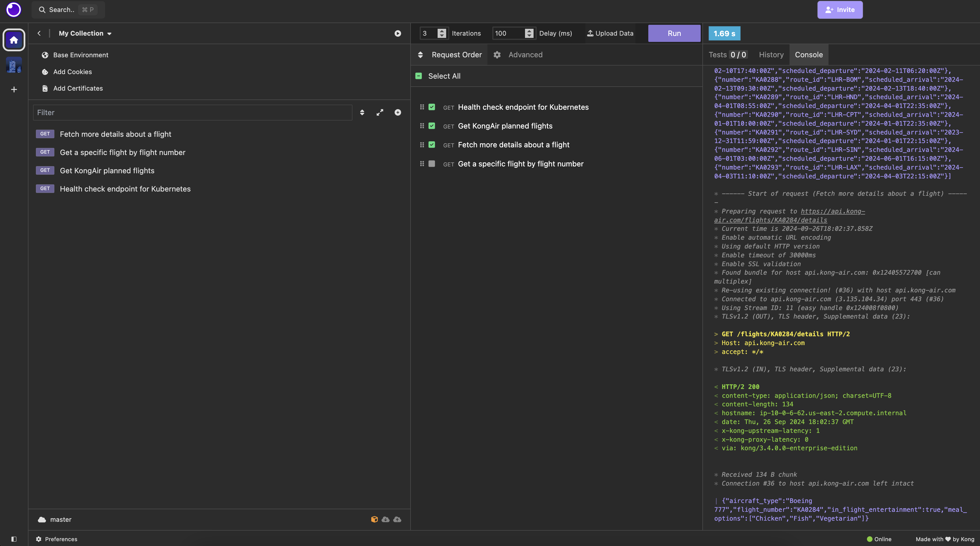Increase the Iterations stepper value
Image resolution: width=980 pixels, height=546 pixels.
point(442,31)
